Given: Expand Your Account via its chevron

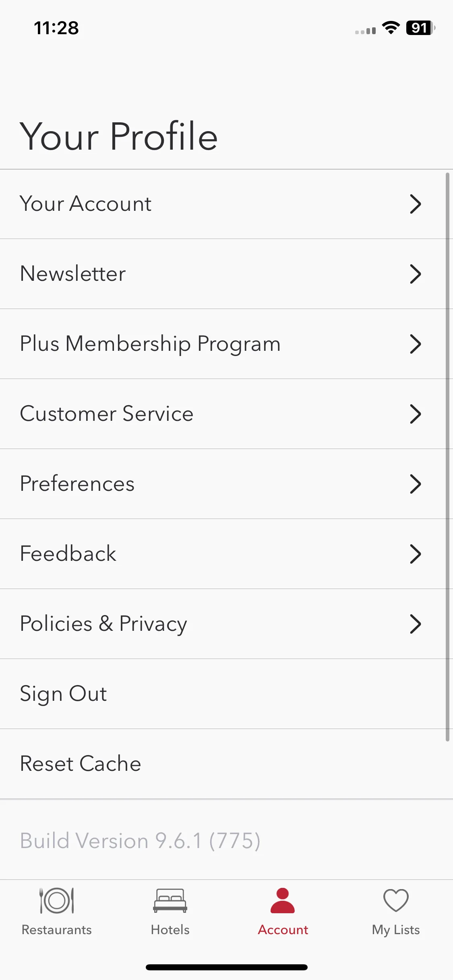Looking at the screenshot, I should [415, 204].
